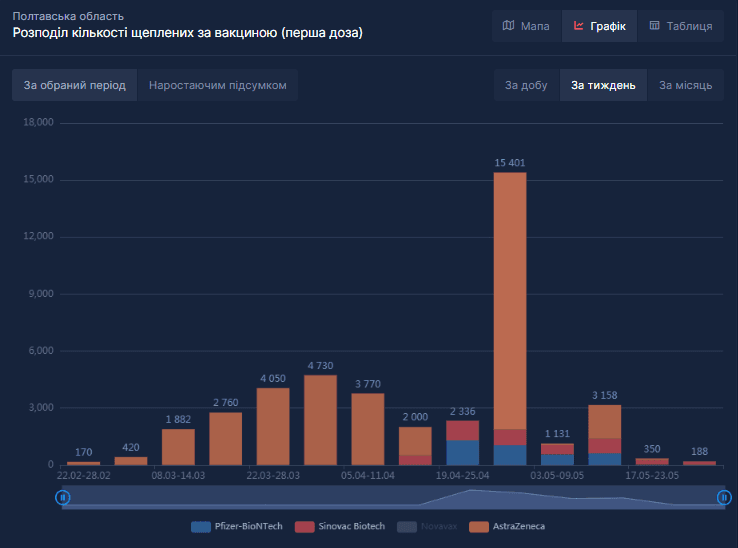
Task: Click the timeline range slider track
Action: point(393,497)
